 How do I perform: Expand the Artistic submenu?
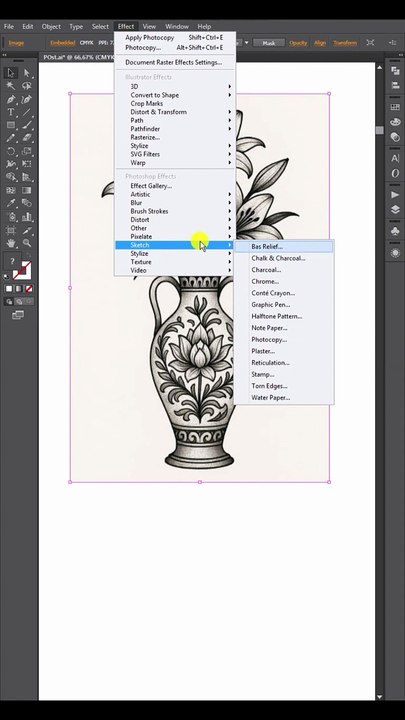(175, 194)
